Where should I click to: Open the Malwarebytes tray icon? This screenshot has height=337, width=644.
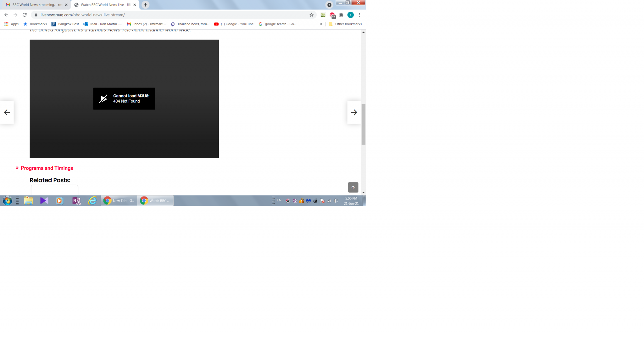[308, 201]
